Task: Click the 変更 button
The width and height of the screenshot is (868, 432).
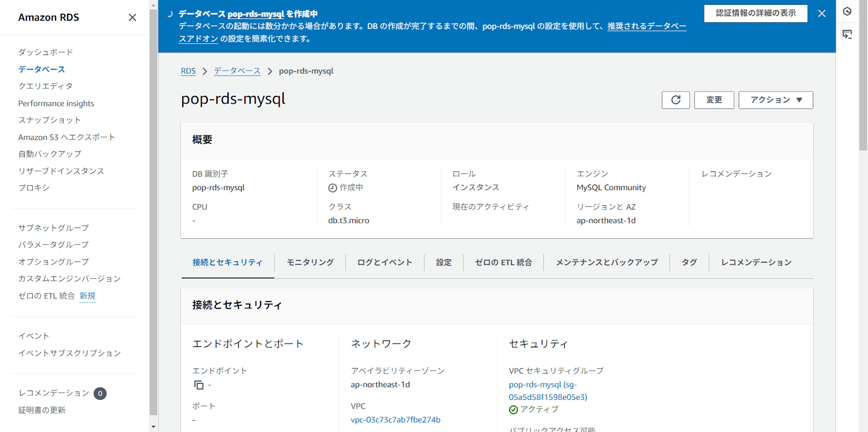Action: (x=714, y=100)
